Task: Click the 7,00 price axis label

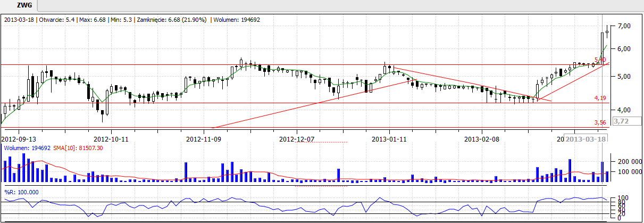Action: click(x=624, y=26)
